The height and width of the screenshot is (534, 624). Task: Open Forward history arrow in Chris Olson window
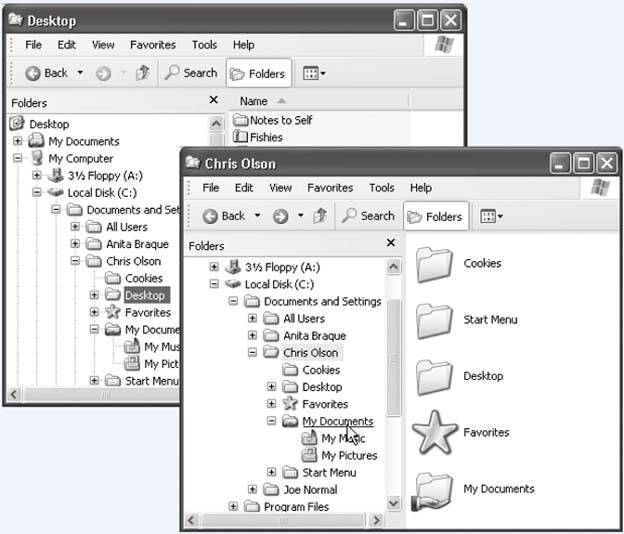pyautogui.click(x=300, y=216)
